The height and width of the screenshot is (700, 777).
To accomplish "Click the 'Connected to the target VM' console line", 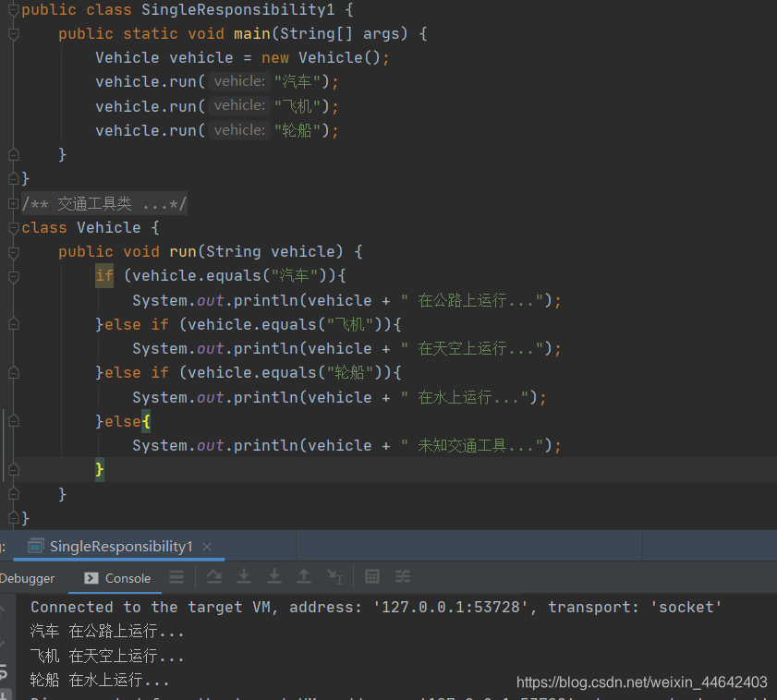I will point(376,608).
